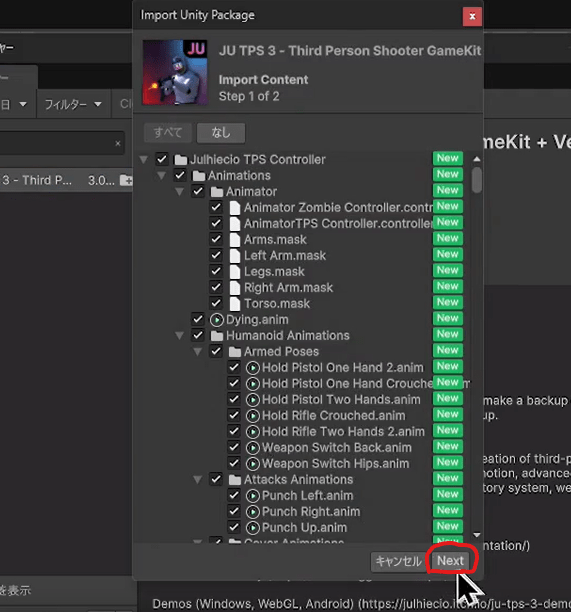
Task: Click Julhiecio TPS Controller folder icon
Action: click(181, 160)
